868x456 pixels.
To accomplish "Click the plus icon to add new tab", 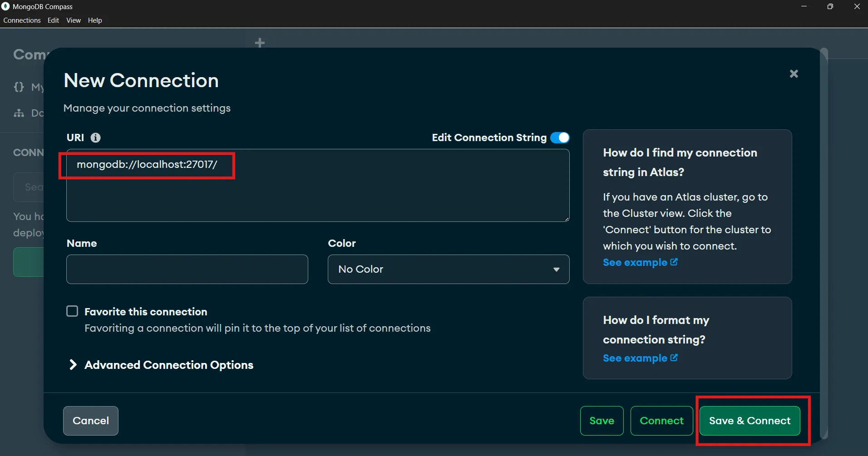I will point(260,43).
